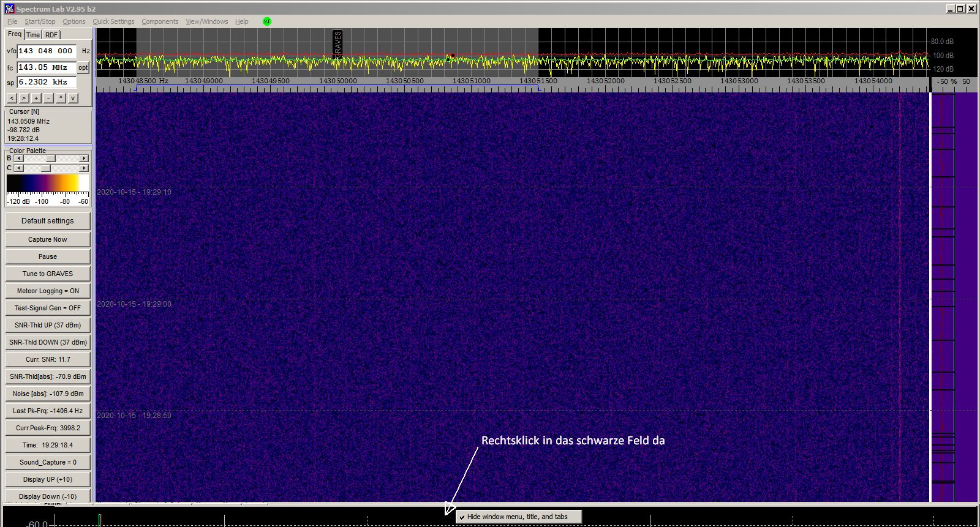Click the '+' zoom in button
Viewport: 980px width, 527px height.
pyautogui.click(x=36, y=98)
